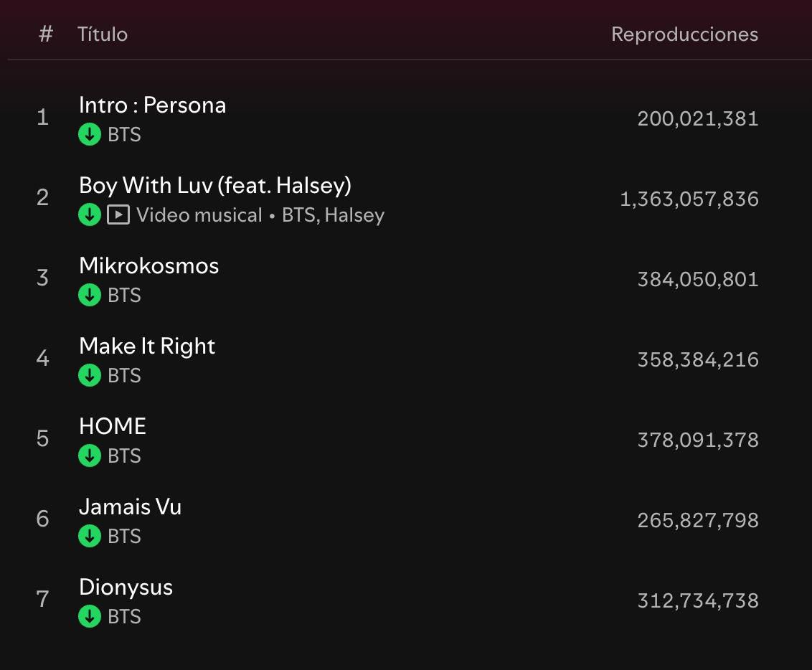The height and width of the screenshot is (670, 812).
Task: Sort by the Reproducciones column header
Action: point(684,34)
